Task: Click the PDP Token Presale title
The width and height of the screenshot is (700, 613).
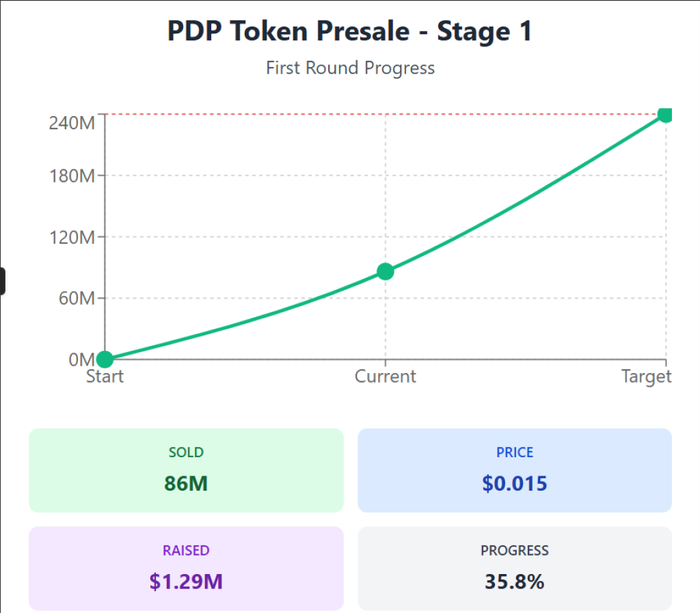Action: click(349, 32)
